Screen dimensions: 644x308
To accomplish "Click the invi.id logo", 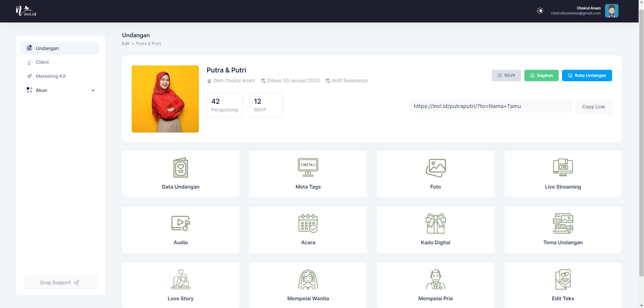I will pos(26,11).
